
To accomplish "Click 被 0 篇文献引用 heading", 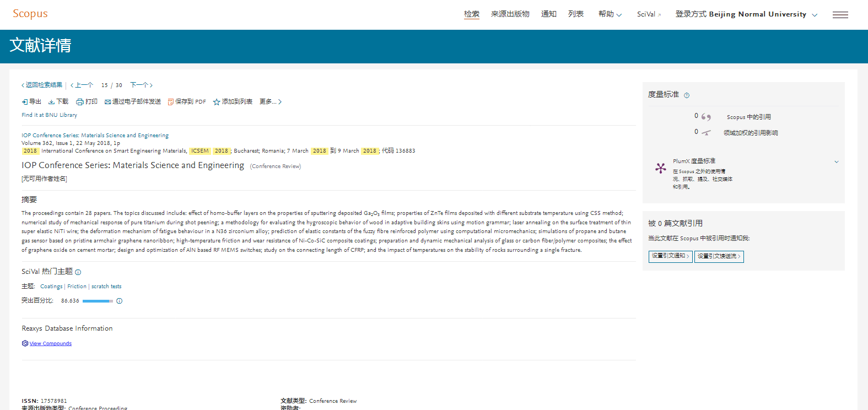I will (675, 223).
